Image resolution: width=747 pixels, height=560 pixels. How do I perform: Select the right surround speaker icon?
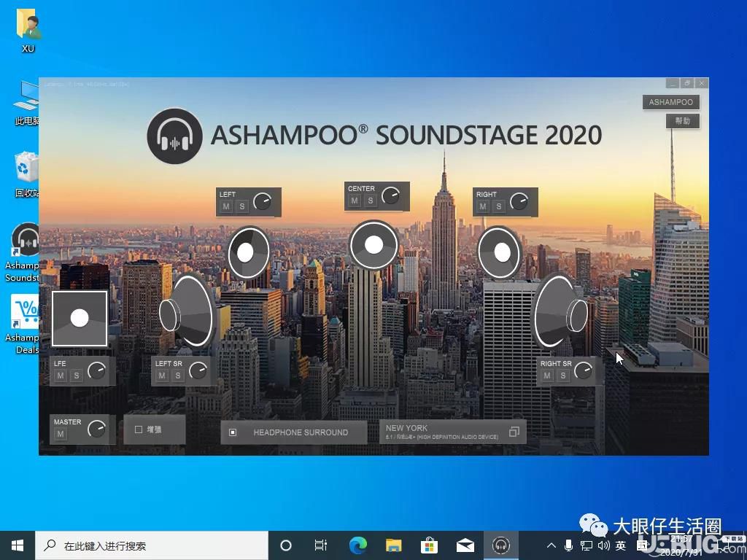coord(560,311)
